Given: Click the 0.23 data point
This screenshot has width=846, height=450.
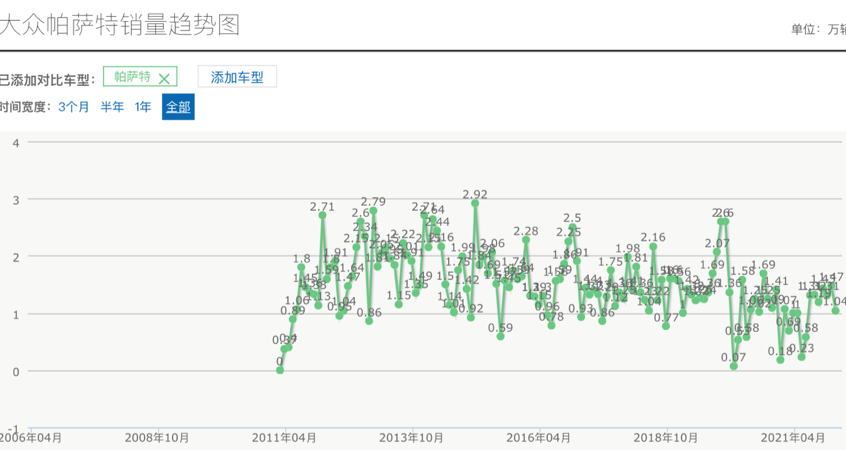Looking at the screenshot, I should point(801,357).
